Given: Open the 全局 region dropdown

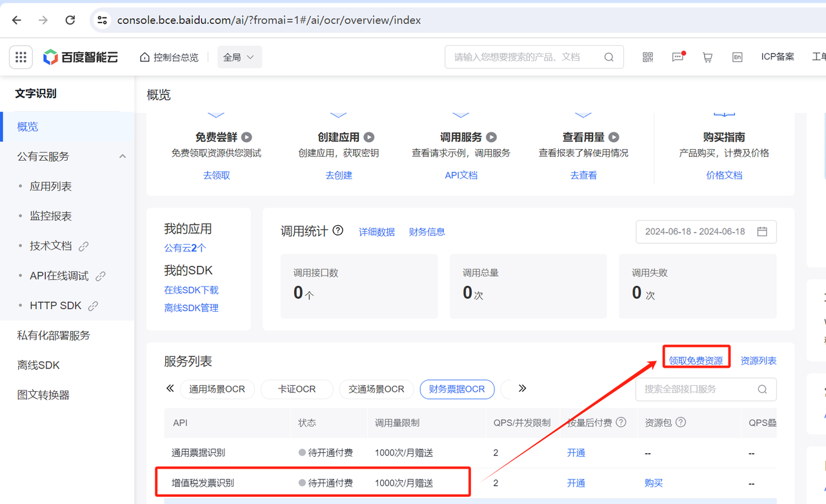Looking at the screenshot, I should (x=239, y=57).
